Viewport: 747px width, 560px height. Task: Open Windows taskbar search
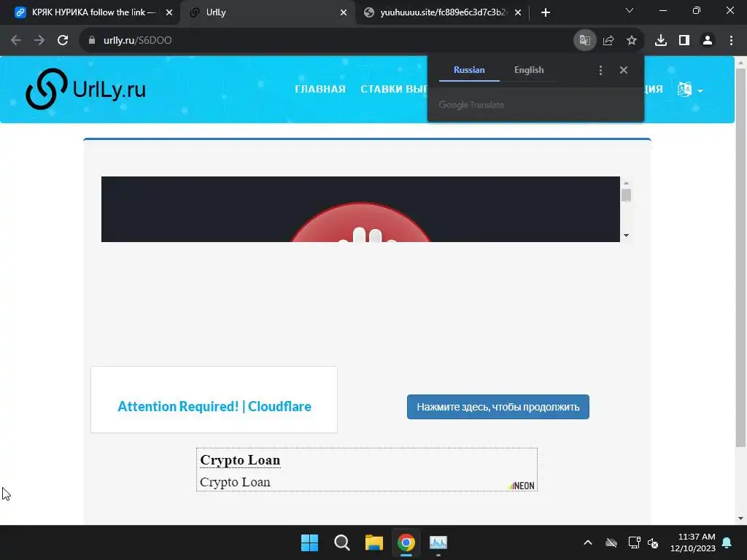tap(342, 542)
